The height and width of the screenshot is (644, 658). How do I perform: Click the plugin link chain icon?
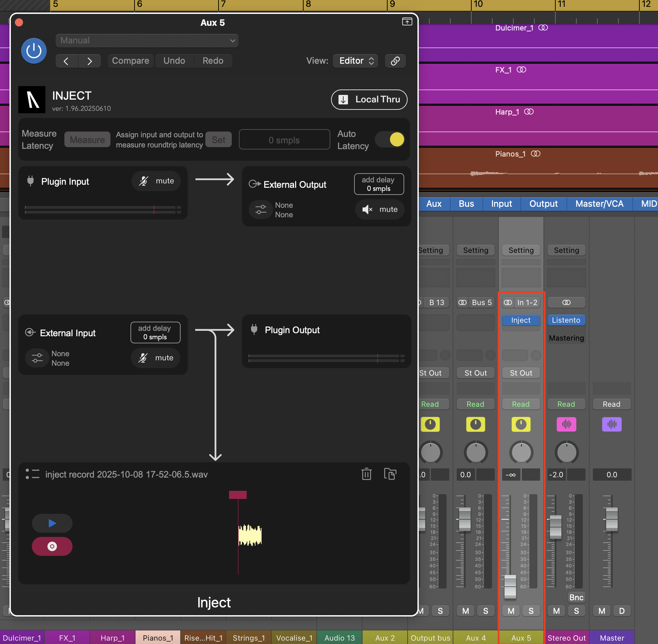coord(395,61)
